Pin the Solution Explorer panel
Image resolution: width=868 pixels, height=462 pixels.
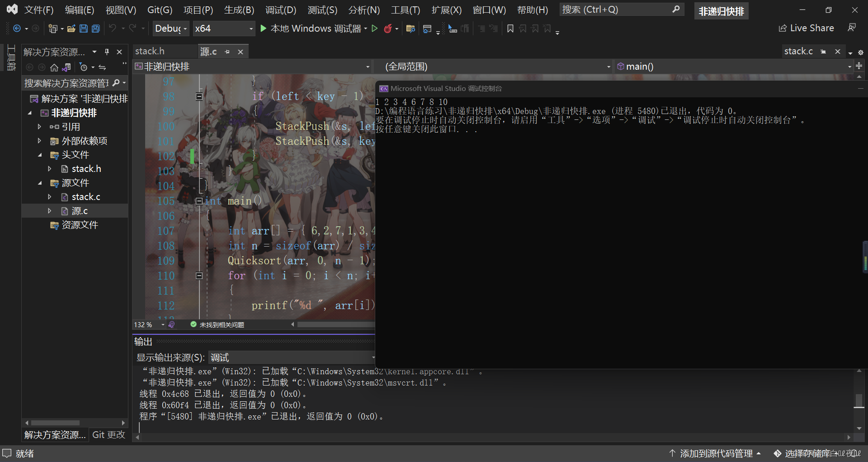point(107,52)
